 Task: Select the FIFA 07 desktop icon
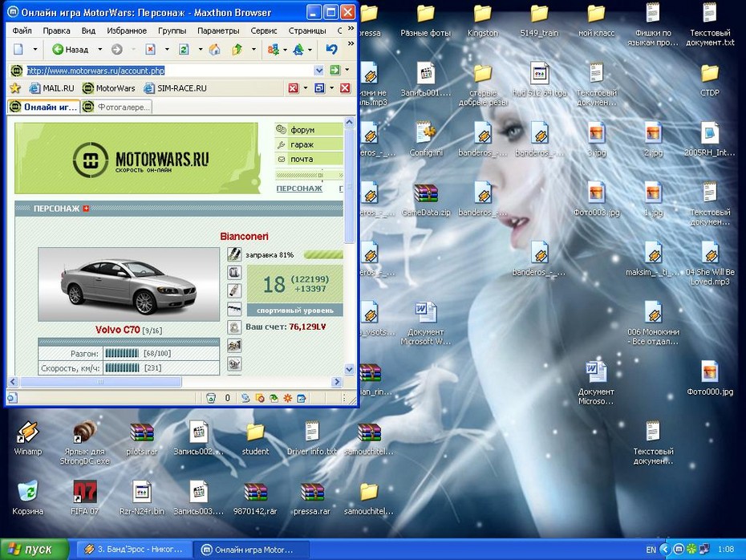(85, 497)
